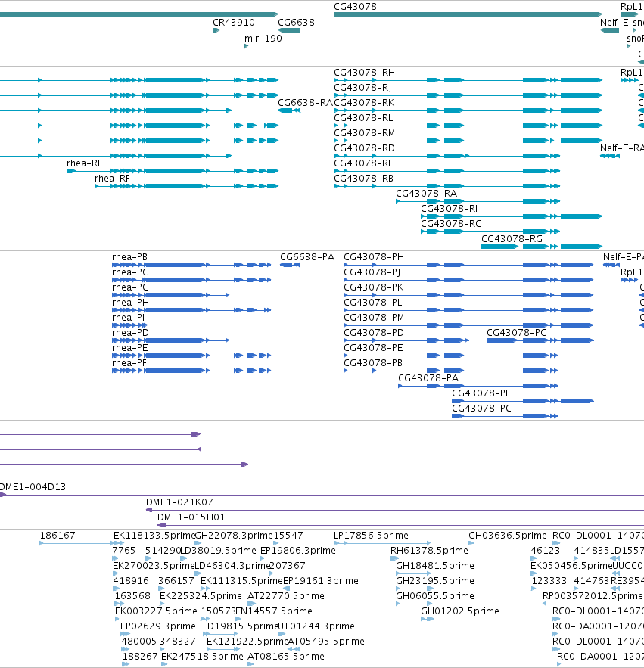Click protein rhea-PH label
This screenshot has height=668, width=644.
(x=130, y=302)
